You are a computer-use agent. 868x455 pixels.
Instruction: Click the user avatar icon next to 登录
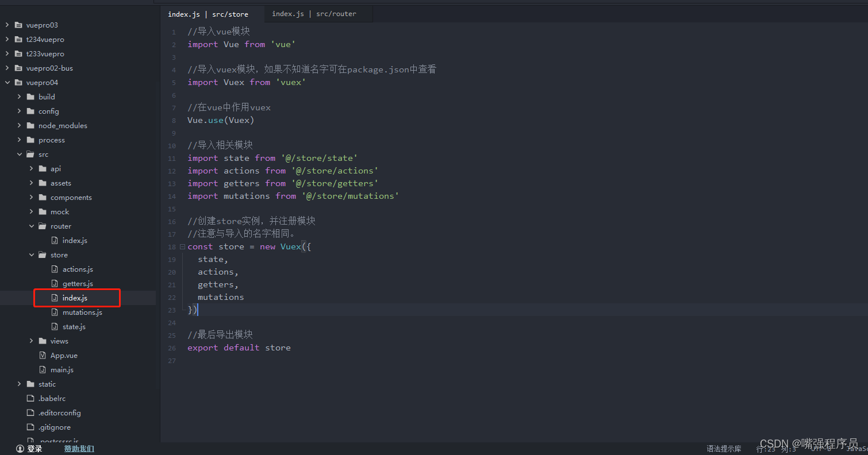[x=20, y=448]
